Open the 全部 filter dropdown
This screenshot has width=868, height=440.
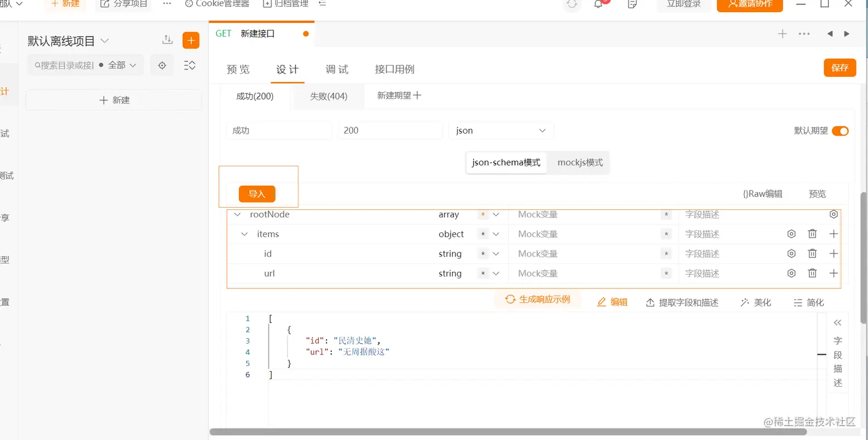click(122, 65)
